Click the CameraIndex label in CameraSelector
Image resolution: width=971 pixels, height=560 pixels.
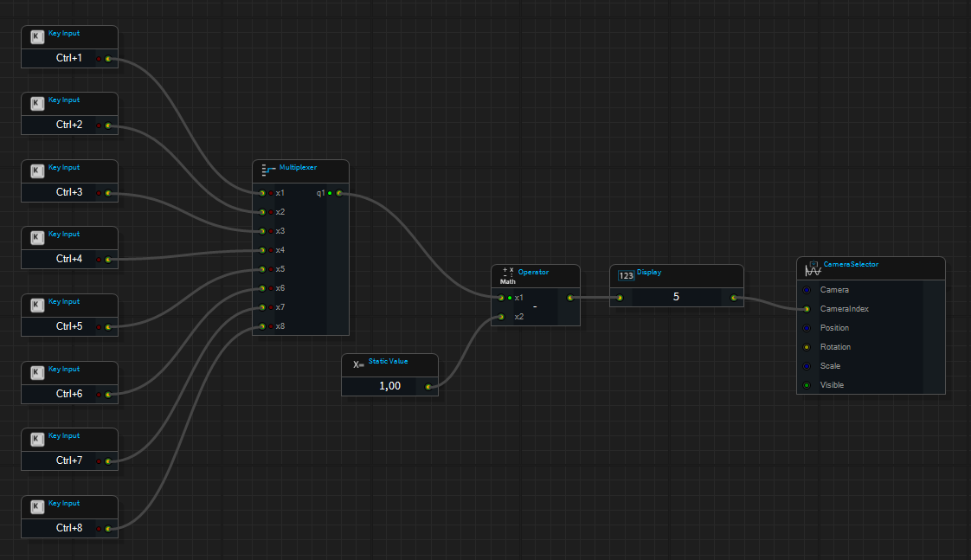click(x=844, y=309)
